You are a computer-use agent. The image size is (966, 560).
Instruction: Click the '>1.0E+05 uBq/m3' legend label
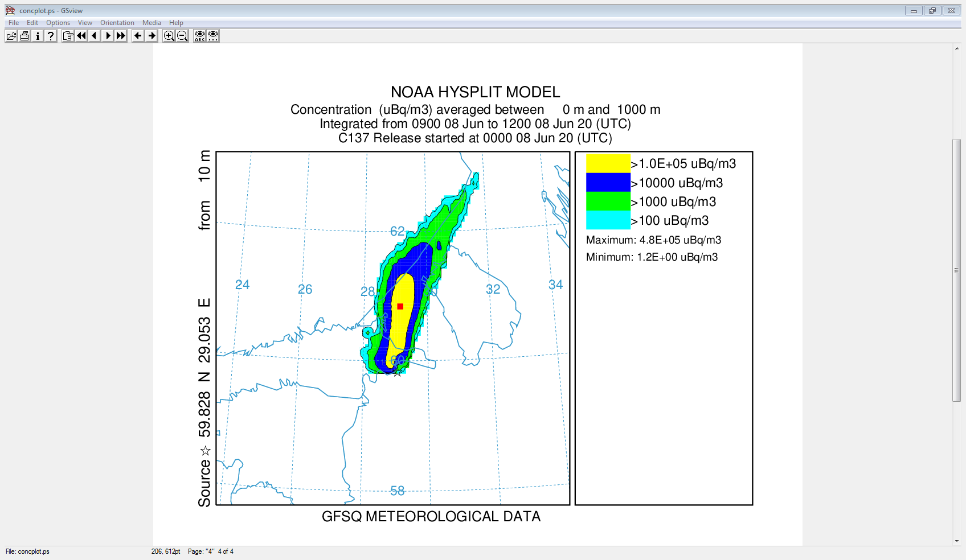[683, 164]
